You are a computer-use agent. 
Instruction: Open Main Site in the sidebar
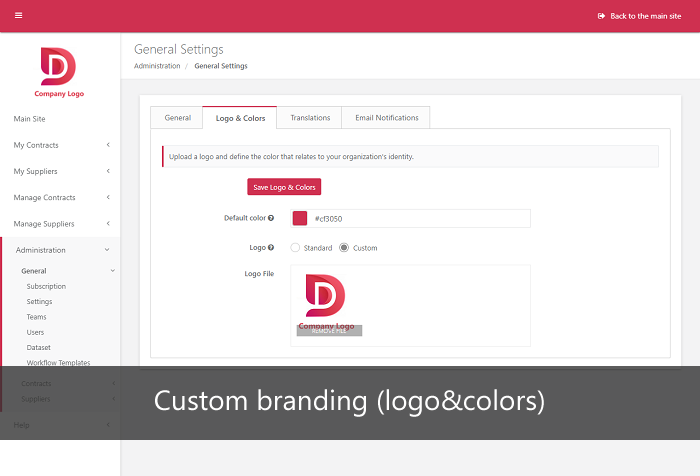(x=29, y=119)
